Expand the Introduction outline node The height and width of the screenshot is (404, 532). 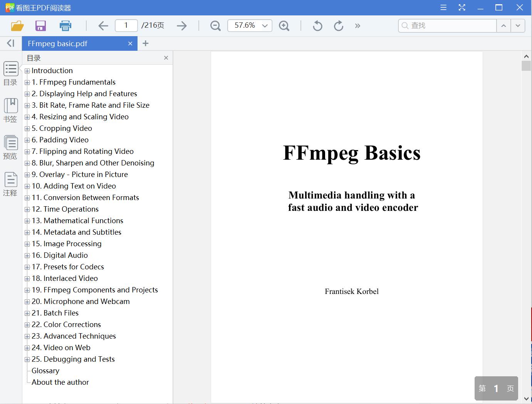click(27, 71)
